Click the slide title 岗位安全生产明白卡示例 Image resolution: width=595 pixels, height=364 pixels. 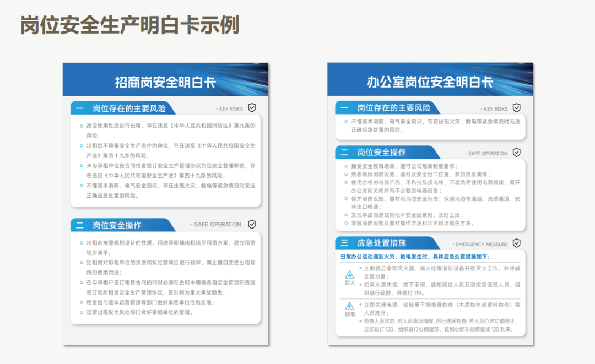131,24
